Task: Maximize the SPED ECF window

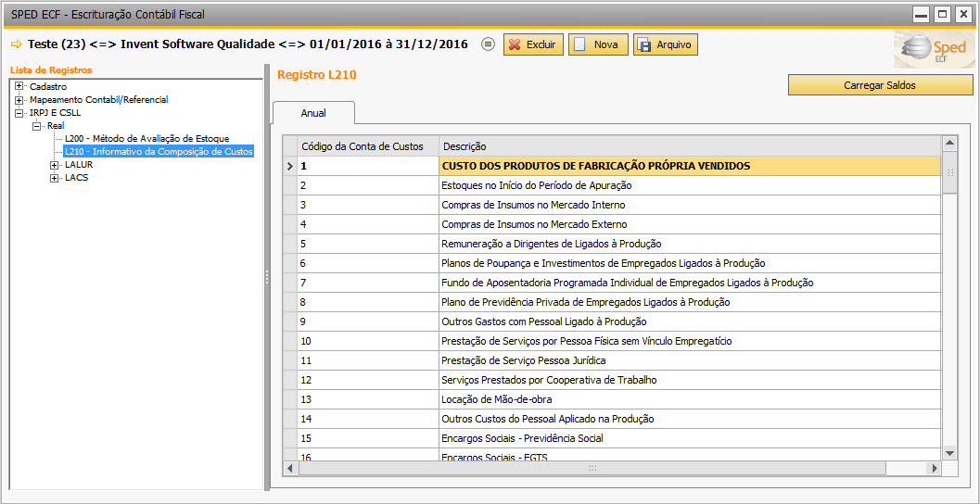Action: tap(942, 14)
